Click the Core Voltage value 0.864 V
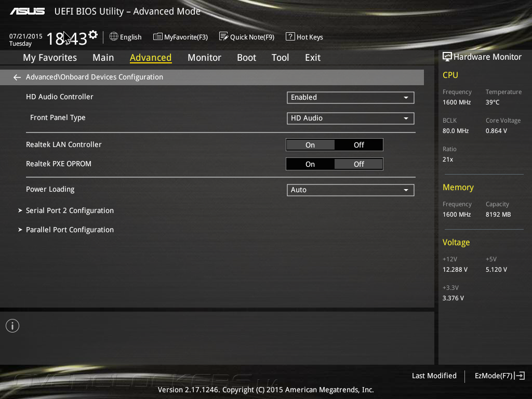532x399 pixels. pyautogui.click(x=496, y=130)
